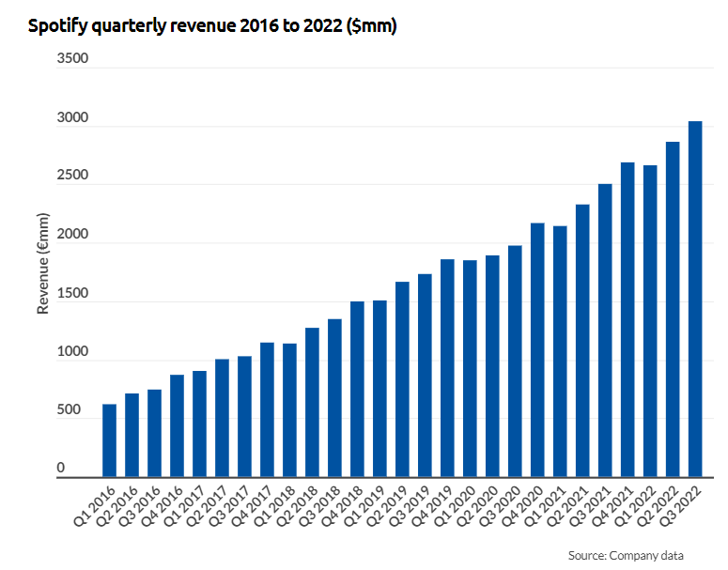Screen dimensions: 728x570
Task: Click the 'Revenue (€mm)' y-axis label
Action: click(x=42, y=262)
